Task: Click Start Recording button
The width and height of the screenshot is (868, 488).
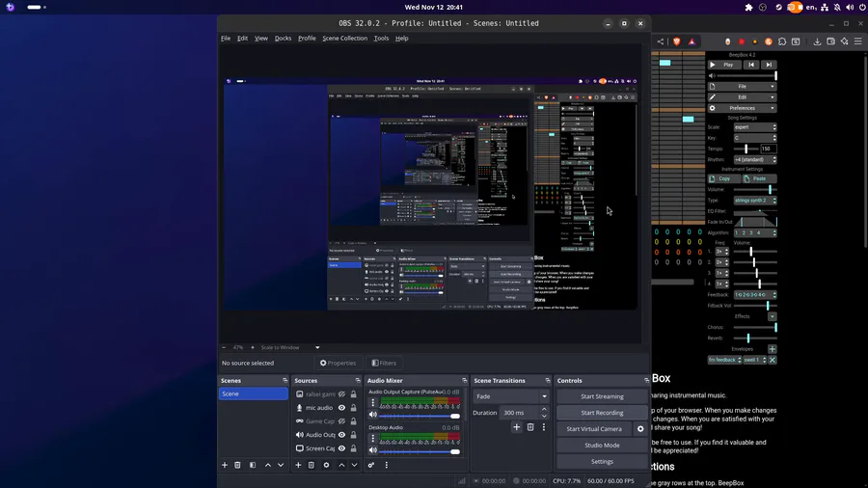Action: click(602, 413)
